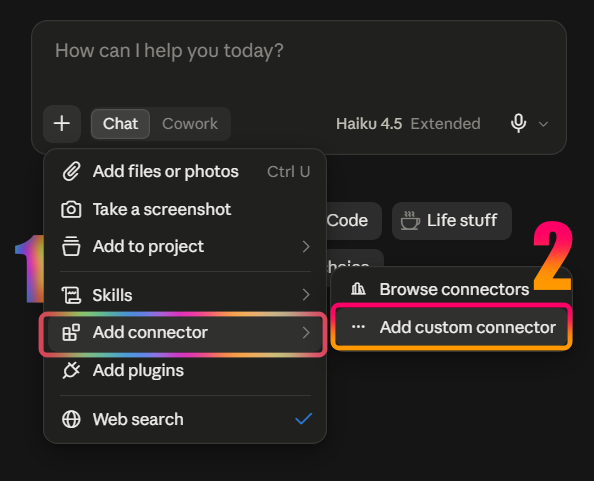The width and height of the screenshot is (594, 481).
Task: Click the Extended thinking label
Action: coord(446,124)
